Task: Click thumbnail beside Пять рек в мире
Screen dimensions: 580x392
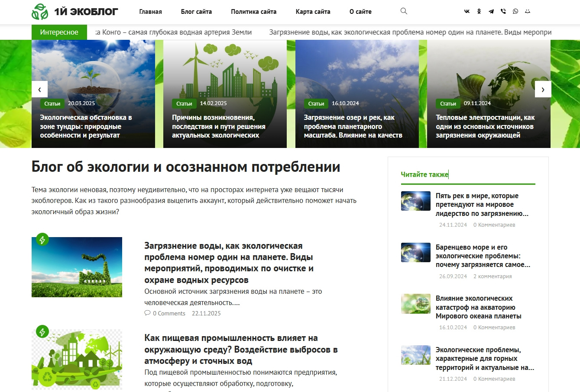Action: [x=416, y=201]
